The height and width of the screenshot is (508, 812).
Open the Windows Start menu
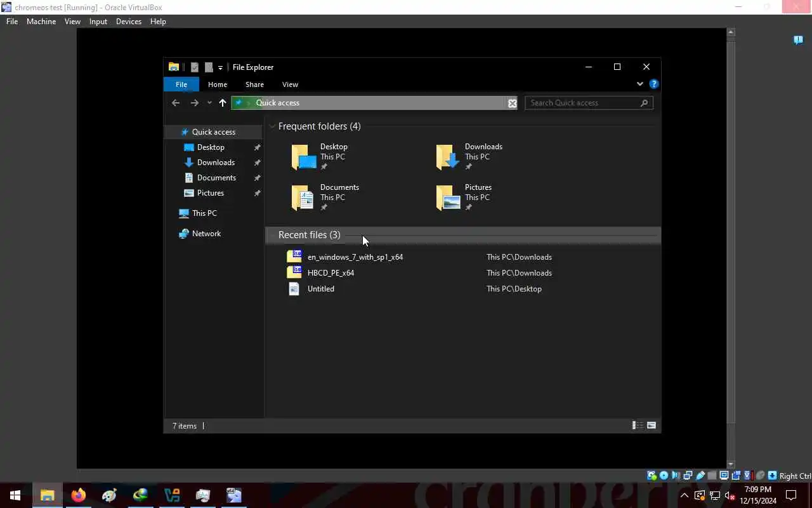pyautogui.click(x=15, y=495)
